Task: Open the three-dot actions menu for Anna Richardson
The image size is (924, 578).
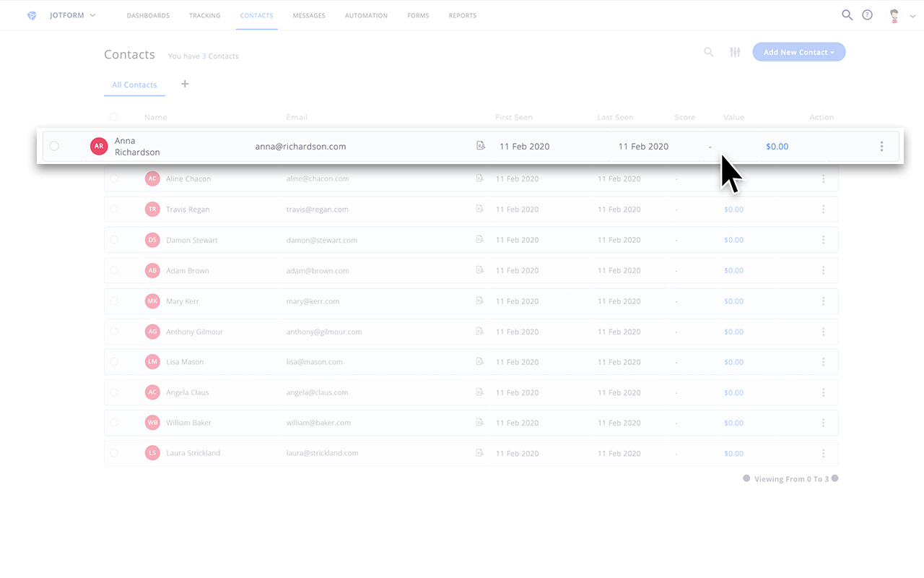Action: [881, 146]
